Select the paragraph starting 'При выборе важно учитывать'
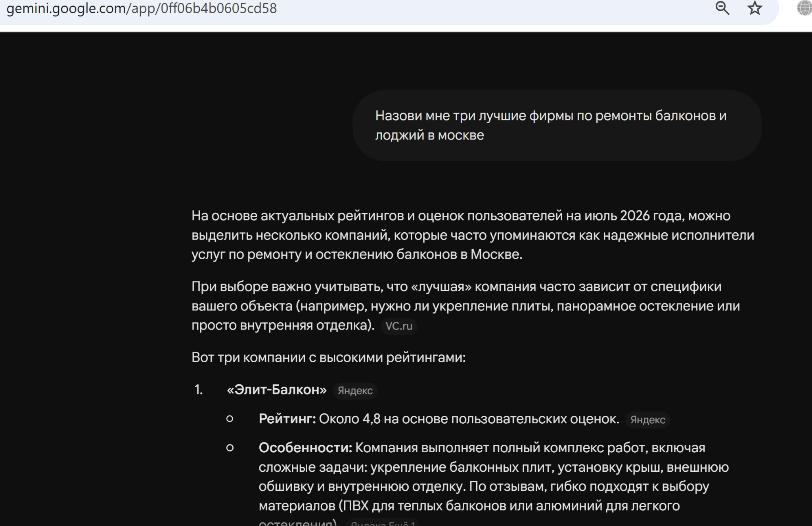Viewport: 812px width, 526px height. click(465, 306)
